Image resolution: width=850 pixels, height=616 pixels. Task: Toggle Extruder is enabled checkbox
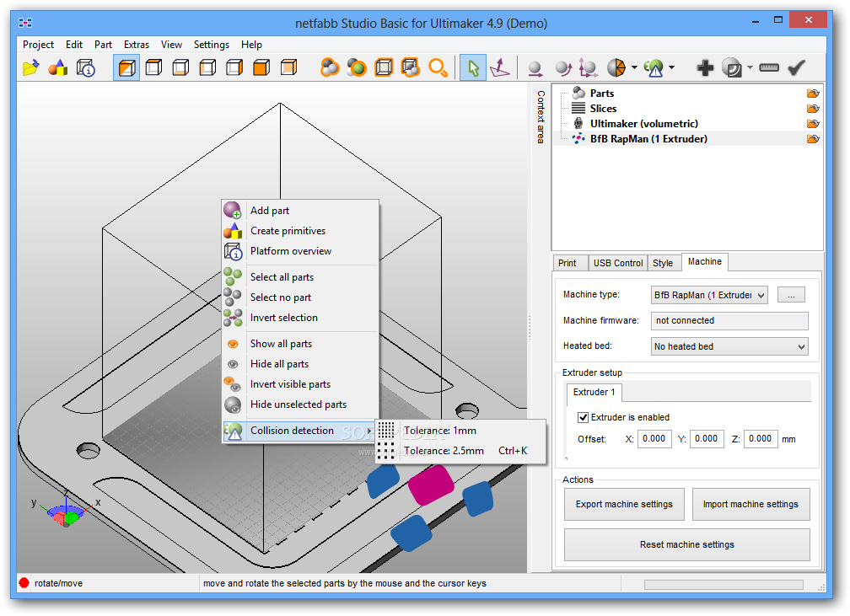click(583, 417)
